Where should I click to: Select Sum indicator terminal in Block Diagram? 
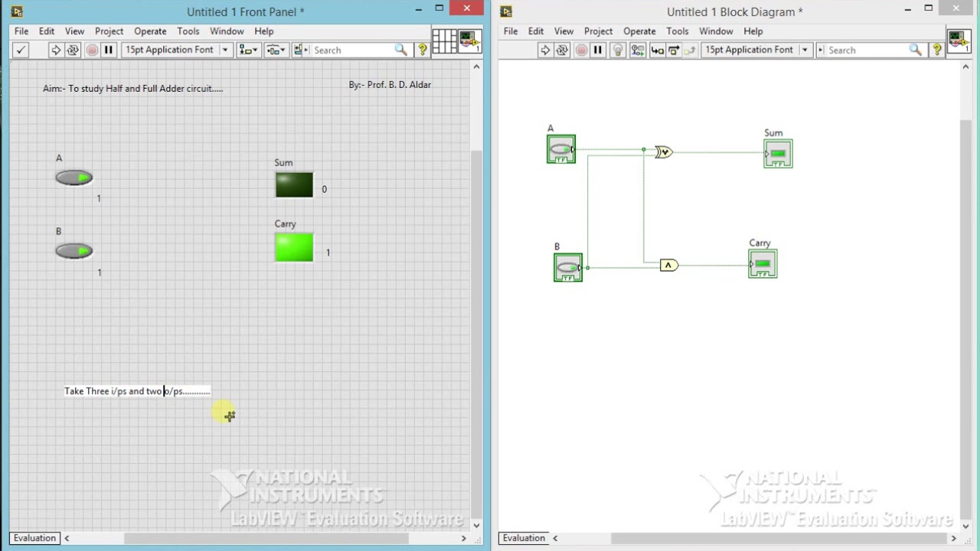(778, 154)
